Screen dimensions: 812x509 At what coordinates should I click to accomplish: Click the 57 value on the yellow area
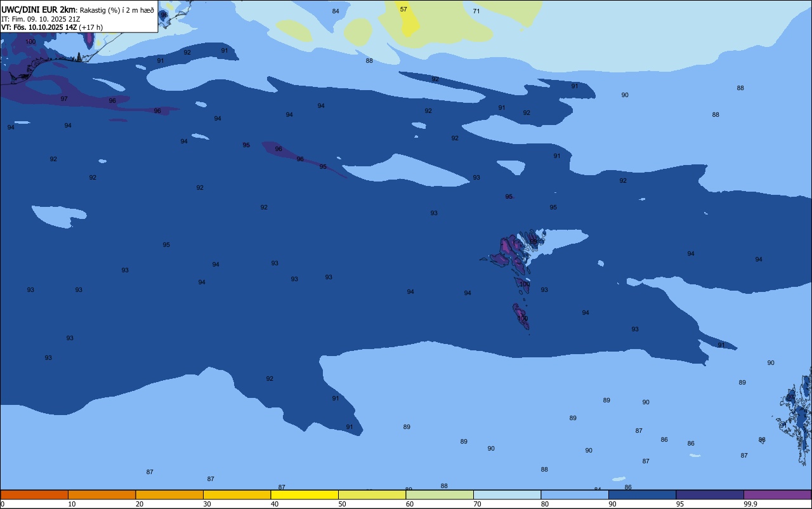403,10
